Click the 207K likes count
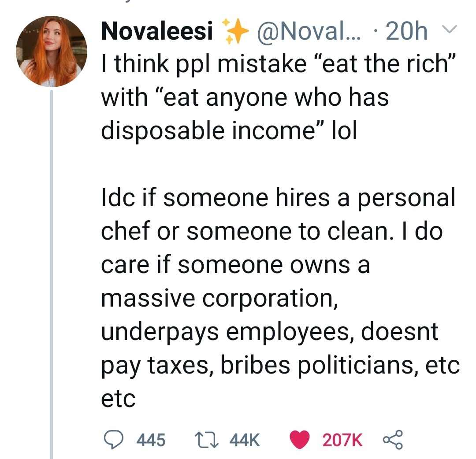This screenshot has height=459, width=476. pyautogui.click(x=342, y=439)
